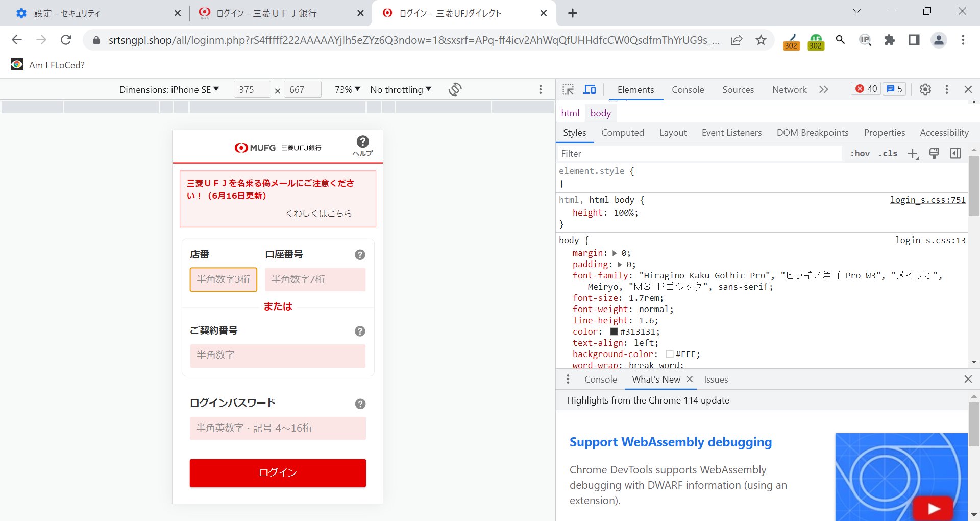Click the red ログイン button
The height and width of the screenshot is (521, 980).
click(278, 473)
